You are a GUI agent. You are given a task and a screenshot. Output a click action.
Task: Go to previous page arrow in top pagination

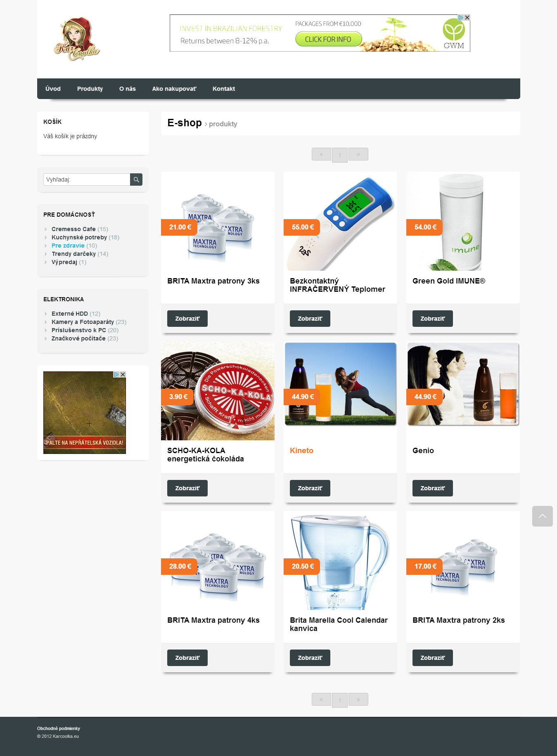[x=321, y=154]
